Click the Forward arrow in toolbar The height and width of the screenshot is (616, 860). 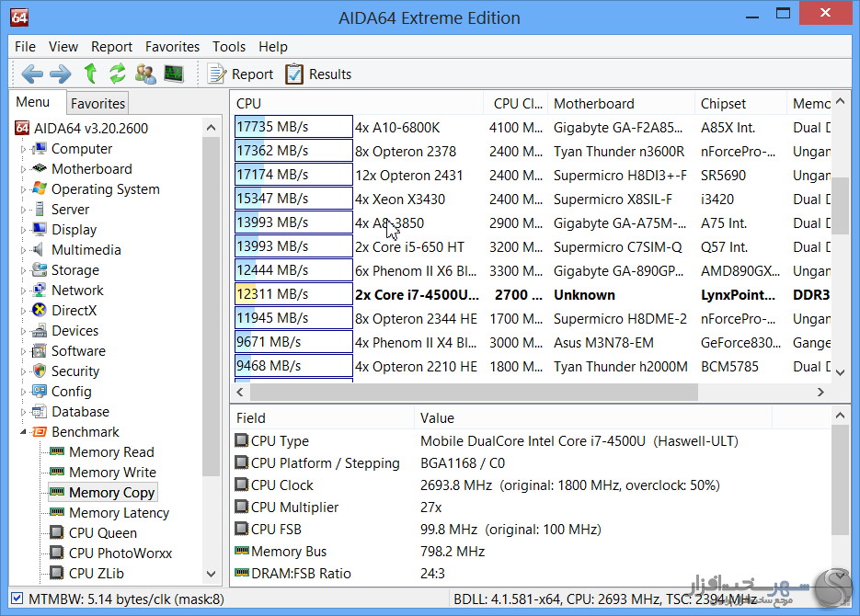[60, 74]
